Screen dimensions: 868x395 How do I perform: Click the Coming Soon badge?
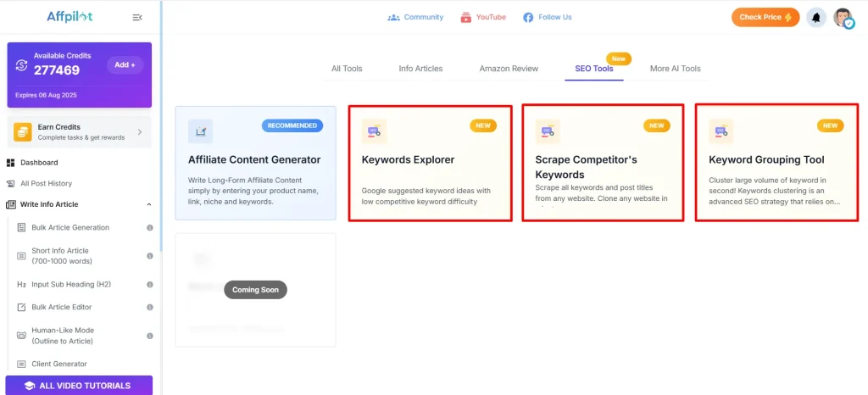(255, 290)
